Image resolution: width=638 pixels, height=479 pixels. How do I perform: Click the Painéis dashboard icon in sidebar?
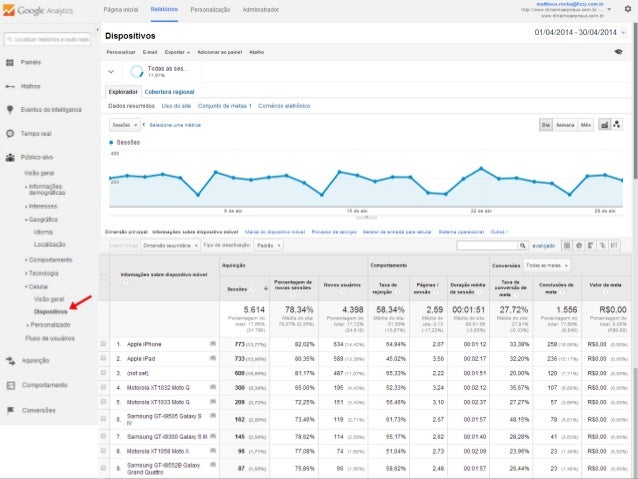(x=9, y=62)
